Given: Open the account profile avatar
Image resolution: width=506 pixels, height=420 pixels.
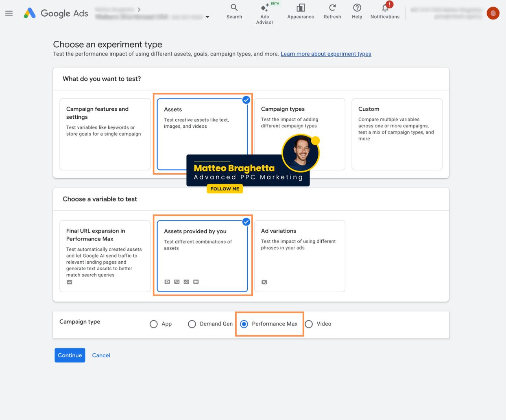Looking at the screenshot, I should [493, 13].
